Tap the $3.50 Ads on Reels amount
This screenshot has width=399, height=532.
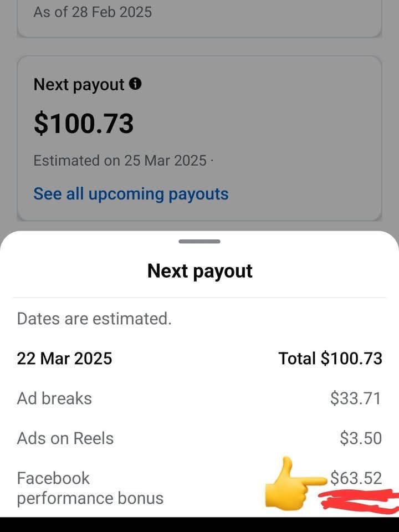(361, 438)
